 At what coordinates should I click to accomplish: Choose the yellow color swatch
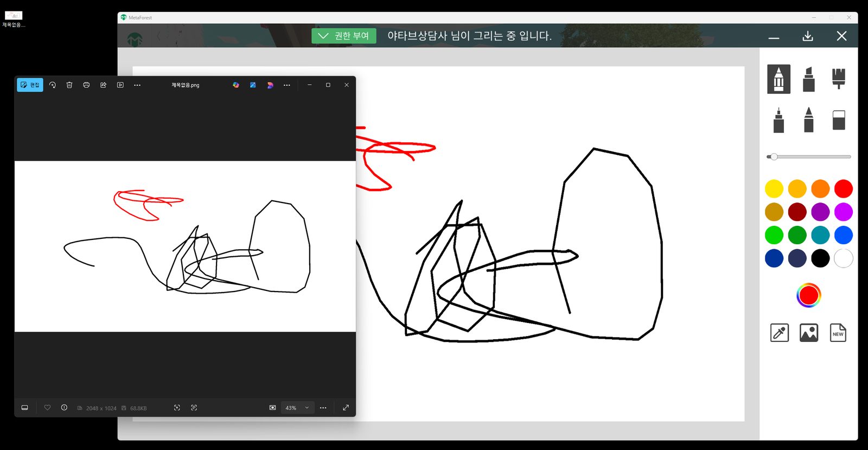pos(774,189)
